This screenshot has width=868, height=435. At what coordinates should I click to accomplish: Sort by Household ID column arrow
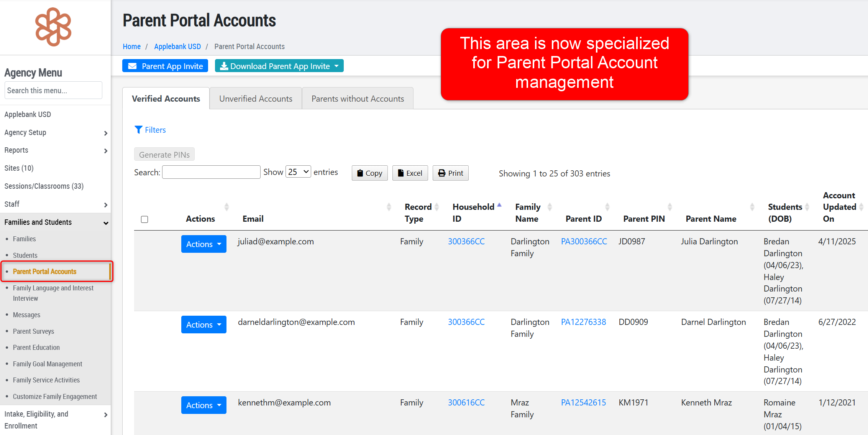tap(499, 206)
